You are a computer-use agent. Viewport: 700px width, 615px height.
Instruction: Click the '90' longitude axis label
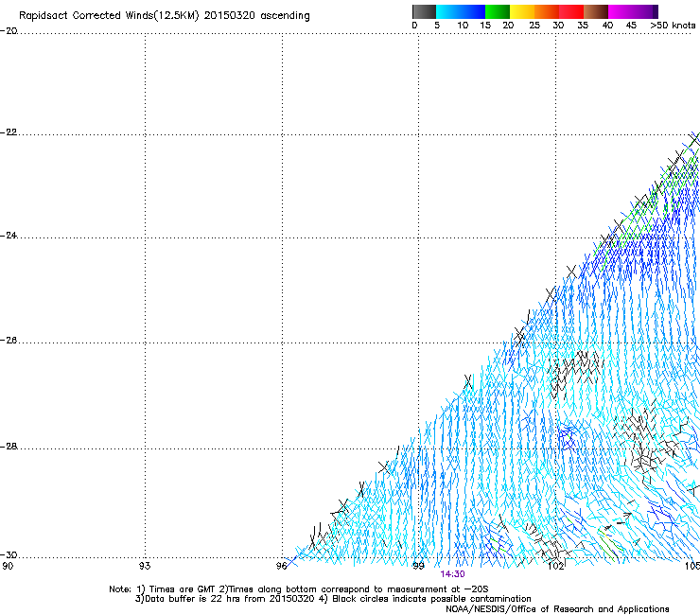pyautogui.click(x=8, y=566)
